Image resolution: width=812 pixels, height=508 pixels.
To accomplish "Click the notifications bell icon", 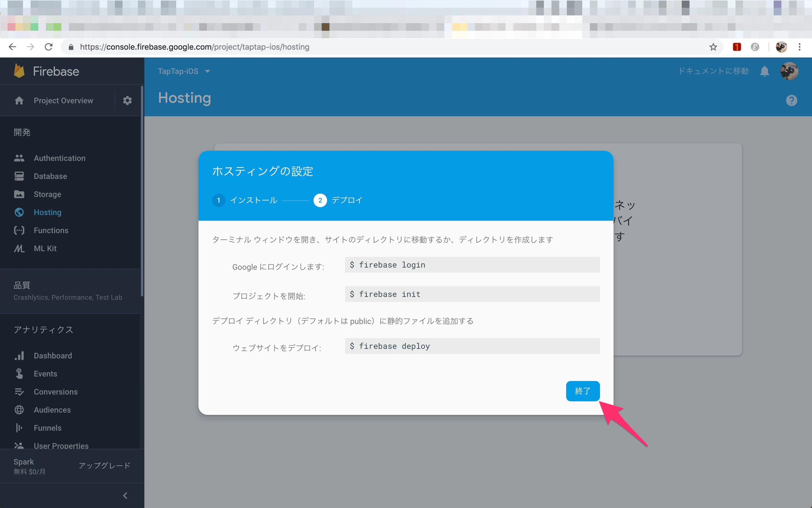I will [764, 71].
